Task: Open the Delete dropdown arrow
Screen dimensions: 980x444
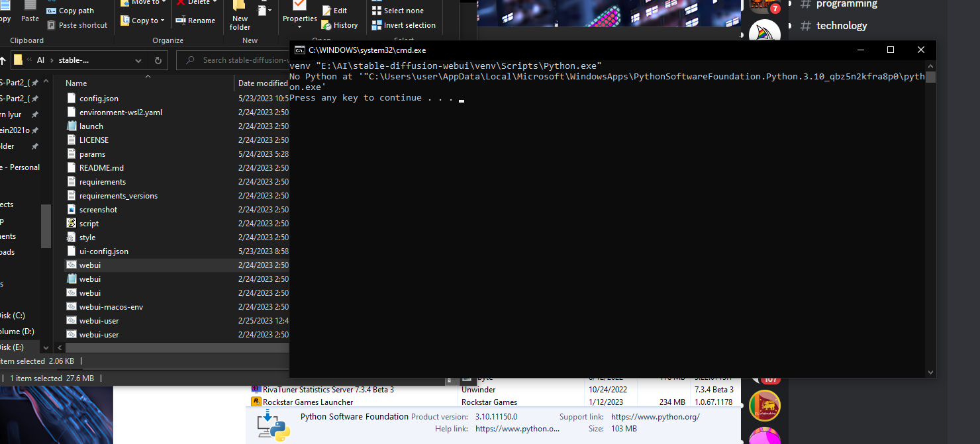Action: point(215,3)
